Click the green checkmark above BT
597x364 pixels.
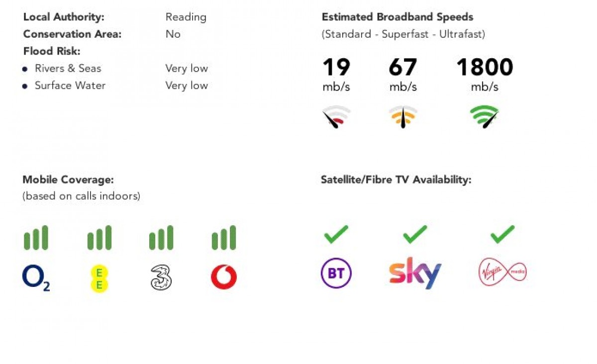[x=336, y=234]
